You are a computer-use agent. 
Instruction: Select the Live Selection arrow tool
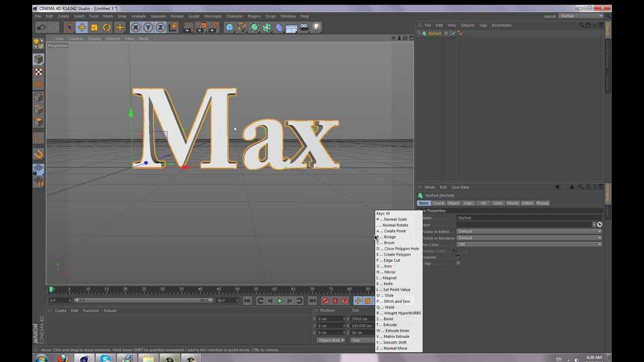click(69, 28)
